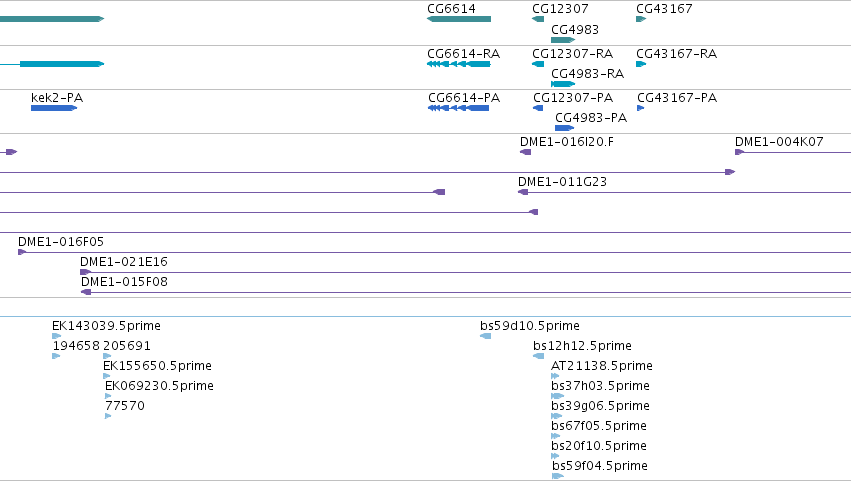Click the DME1-016F05 clone label
This screenshot has height=481, width=851.
pos(61,242)
